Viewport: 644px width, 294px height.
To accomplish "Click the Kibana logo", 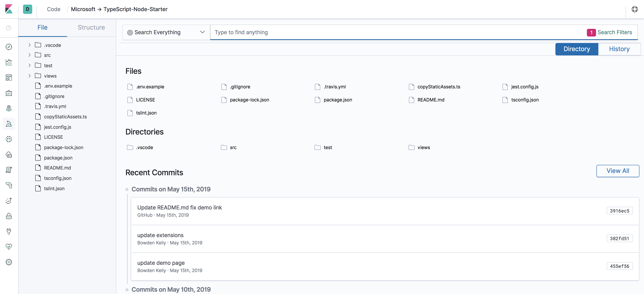I will click(9, 9).
